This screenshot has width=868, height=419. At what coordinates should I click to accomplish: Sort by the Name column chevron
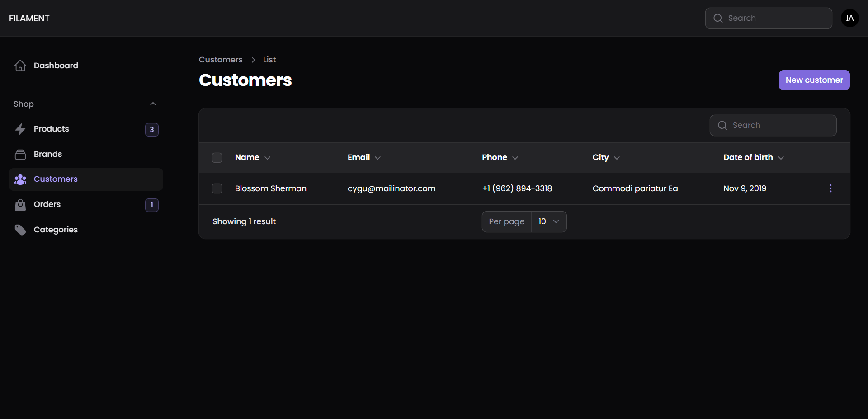[267, 158]
